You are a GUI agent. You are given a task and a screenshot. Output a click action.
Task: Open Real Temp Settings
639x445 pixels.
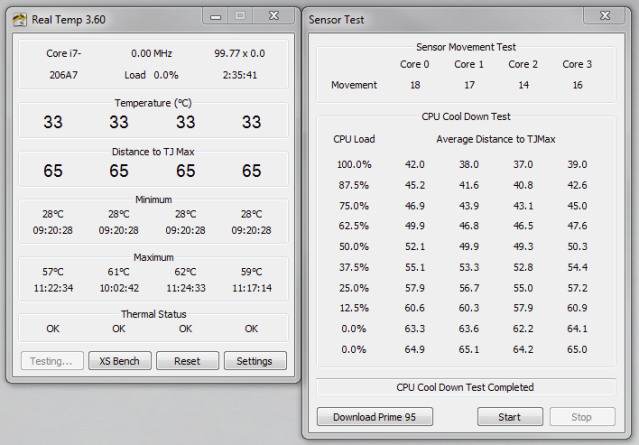coord(254,361)
